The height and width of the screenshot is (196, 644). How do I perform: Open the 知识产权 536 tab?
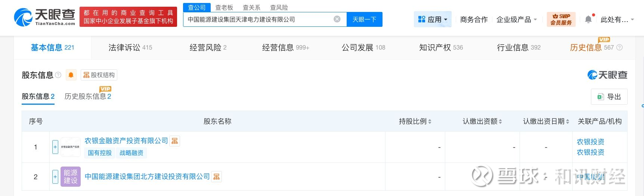[441, 47]
